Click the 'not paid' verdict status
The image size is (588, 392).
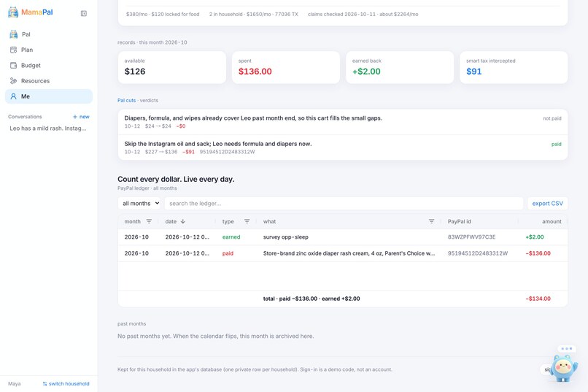click(x=552, y=118)
